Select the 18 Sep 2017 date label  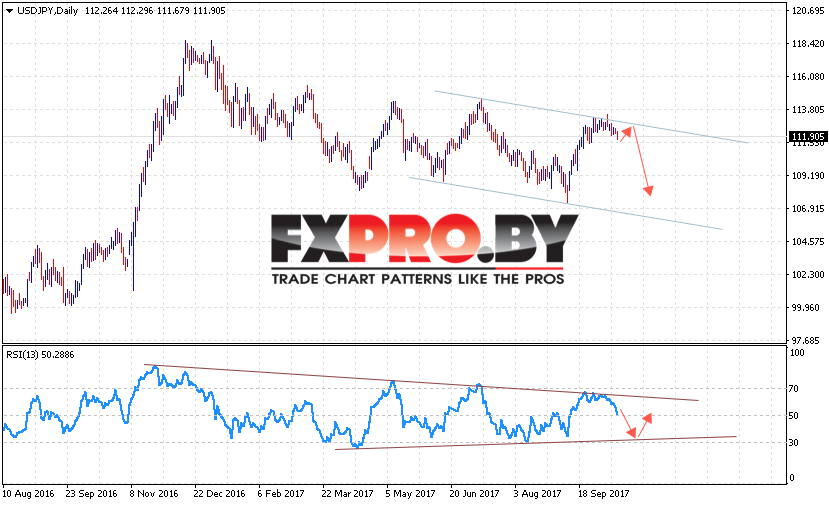[x=603, y=494]
